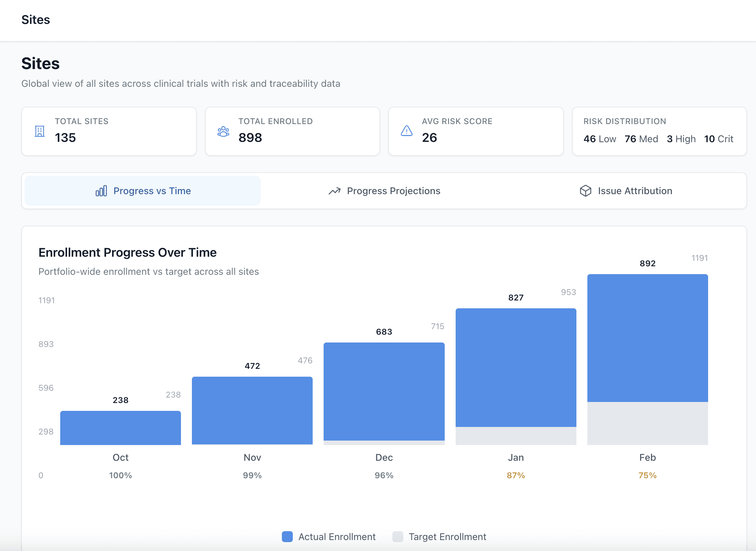Click the gray target portion of Jan bar
Viewport: 756px width, 551px height.
coord(516,436)
